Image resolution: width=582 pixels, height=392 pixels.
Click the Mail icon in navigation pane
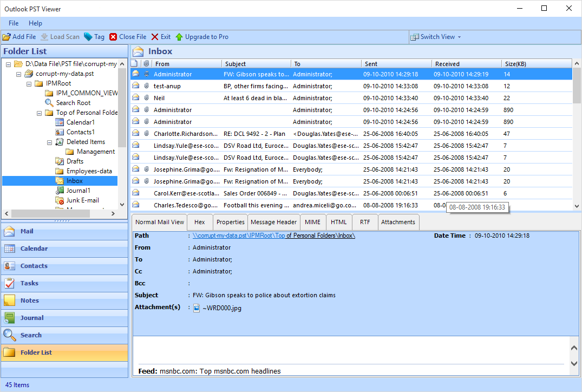pos(10,231)
